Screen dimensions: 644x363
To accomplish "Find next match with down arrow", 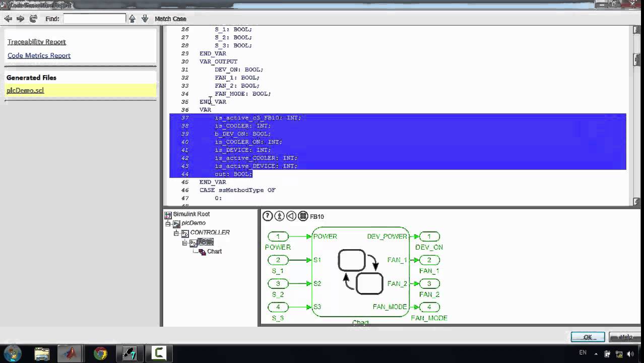I will tap(145, 19).
